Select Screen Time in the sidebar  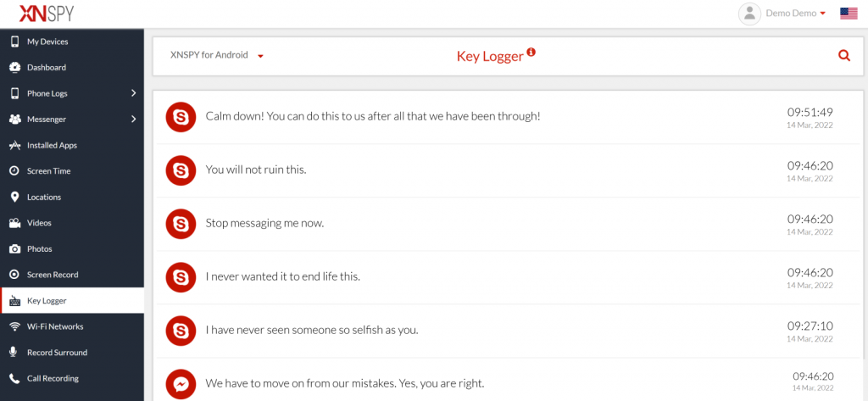pos(48,171)
